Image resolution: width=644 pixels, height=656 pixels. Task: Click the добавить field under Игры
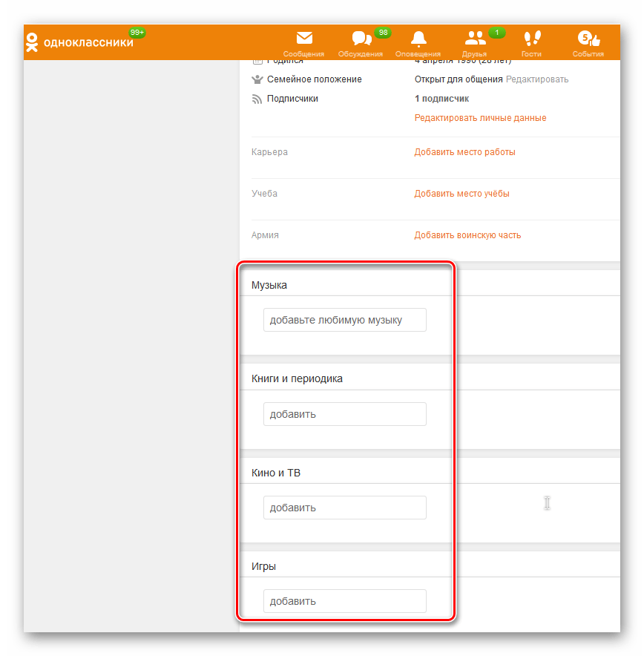[x=345, y=601]
